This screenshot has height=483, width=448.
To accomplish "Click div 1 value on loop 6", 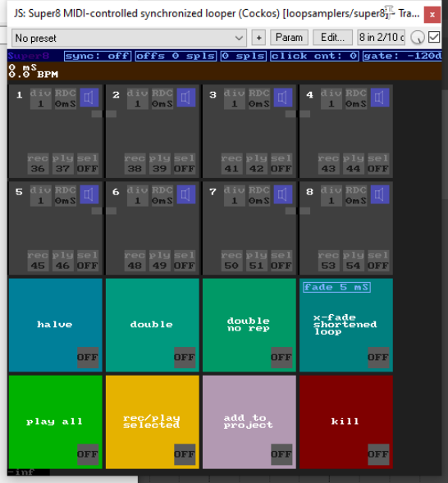I will tap(137, 195).
